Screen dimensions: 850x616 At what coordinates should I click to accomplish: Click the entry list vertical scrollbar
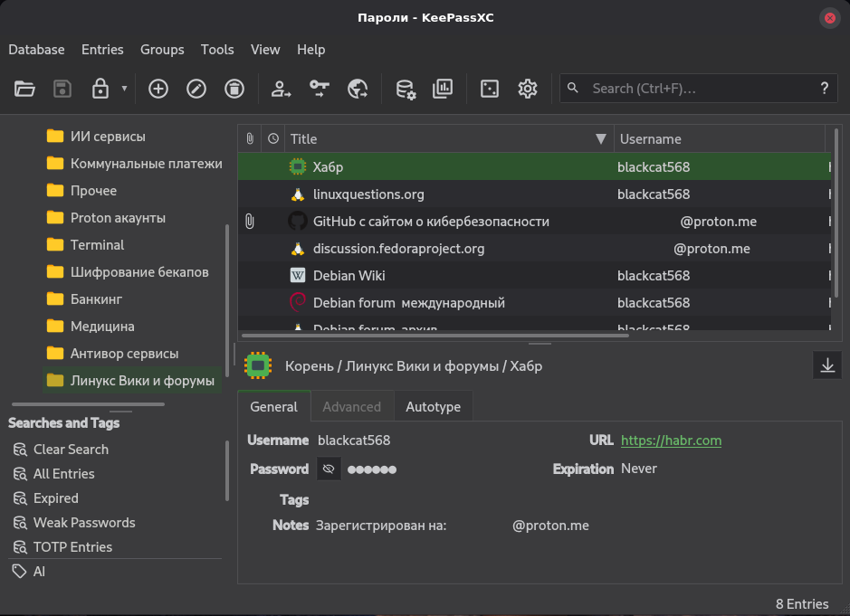pyautogui.click(x=836, y=213)
